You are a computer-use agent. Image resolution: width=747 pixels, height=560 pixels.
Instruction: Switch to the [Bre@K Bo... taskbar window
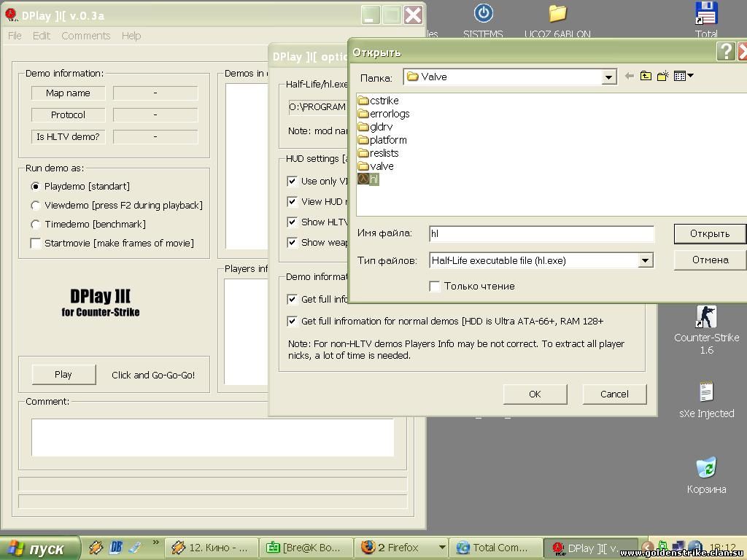pos(307,548)
